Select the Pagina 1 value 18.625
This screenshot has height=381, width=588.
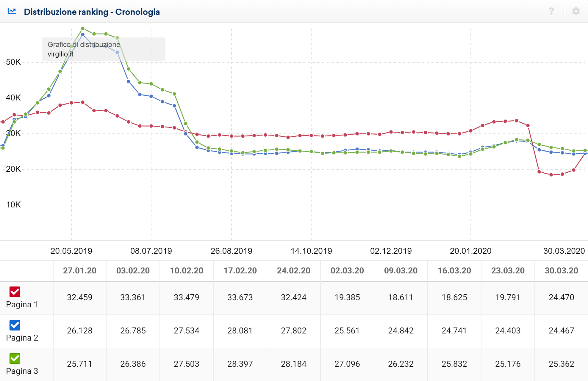click(454, 297)
